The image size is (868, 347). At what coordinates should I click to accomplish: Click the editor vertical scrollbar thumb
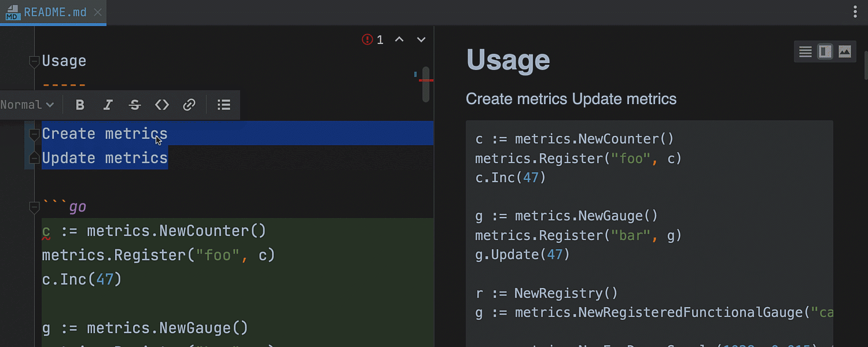click(x=426, y=85)
